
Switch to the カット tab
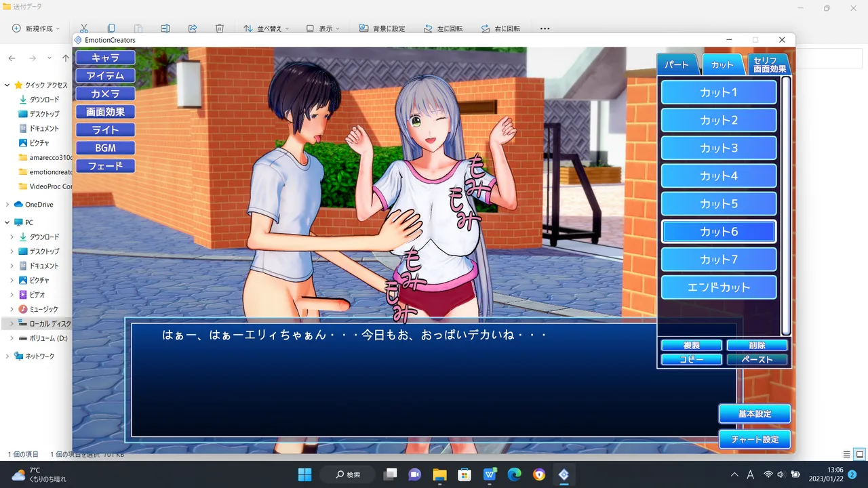pos(722,64)
